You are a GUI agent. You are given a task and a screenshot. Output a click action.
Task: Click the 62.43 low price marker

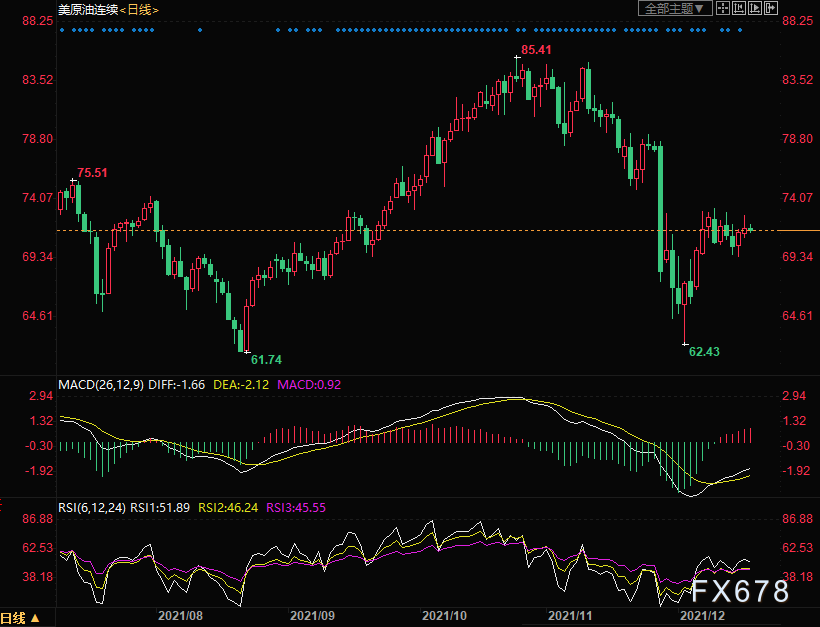[x=704, y=351]
